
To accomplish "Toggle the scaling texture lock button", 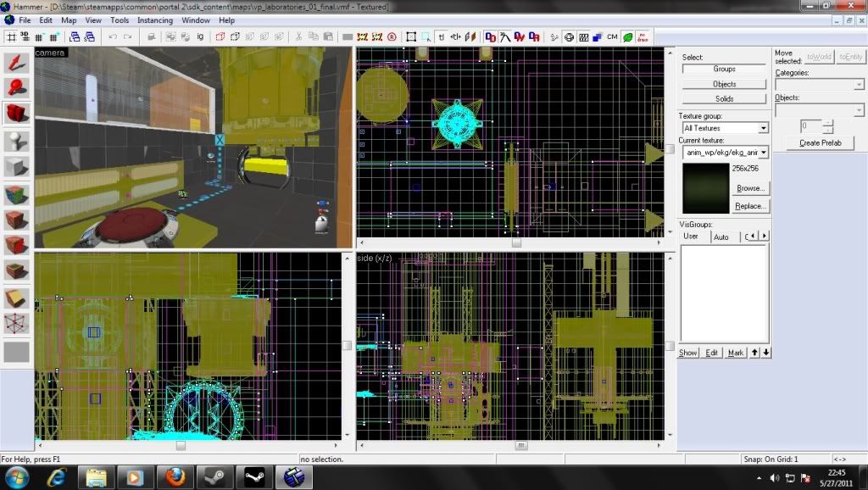I will tap(455, 37).
